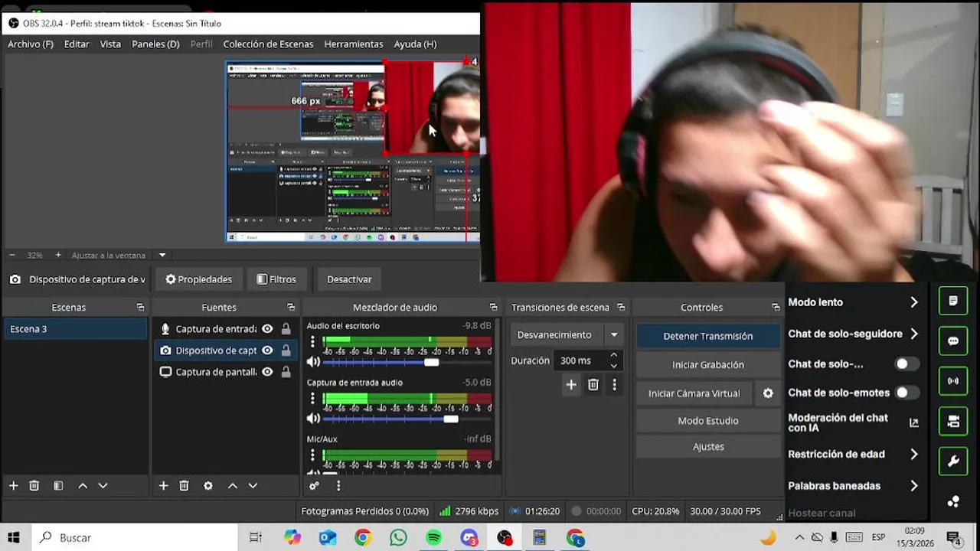Screen dimensions: 980x551
Task: Open the Colección de Escenas menu
Action: (268, 44)
